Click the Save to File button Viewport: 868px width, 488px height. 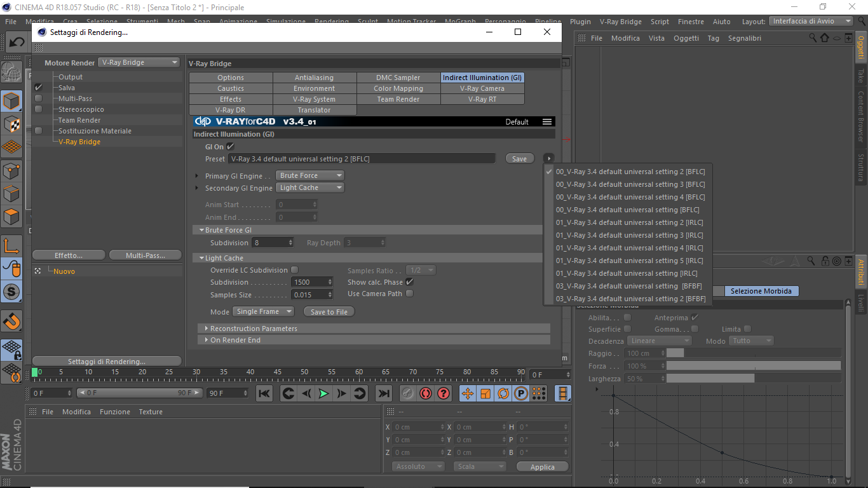click(329, 312)
